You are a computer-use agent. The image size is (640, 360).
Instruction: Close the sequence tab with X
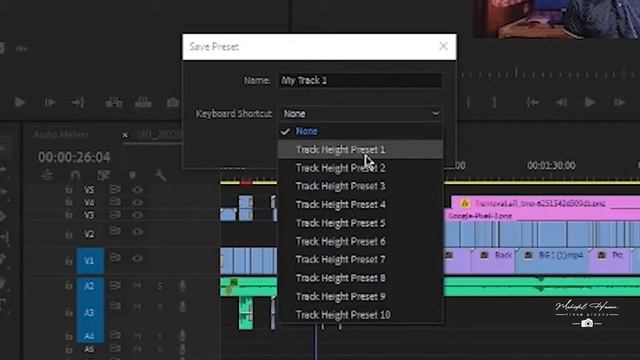[125, 135]
